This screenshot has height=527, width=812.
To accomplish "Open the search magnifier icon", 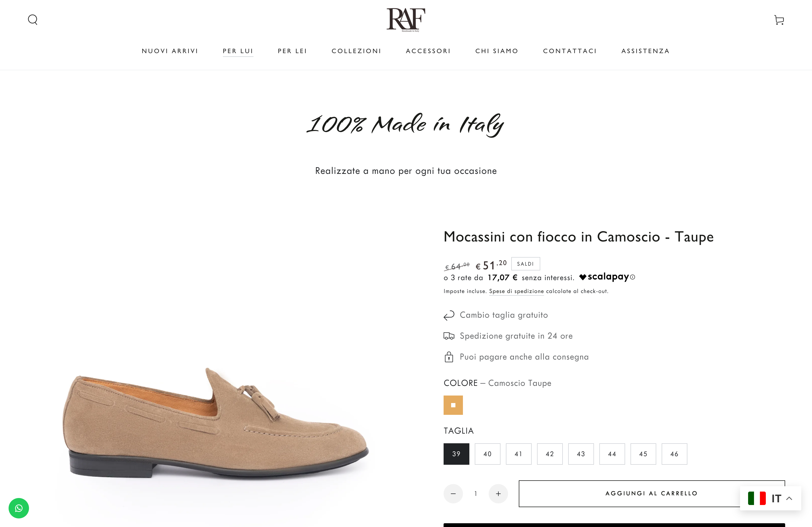I will pos(33,19).
